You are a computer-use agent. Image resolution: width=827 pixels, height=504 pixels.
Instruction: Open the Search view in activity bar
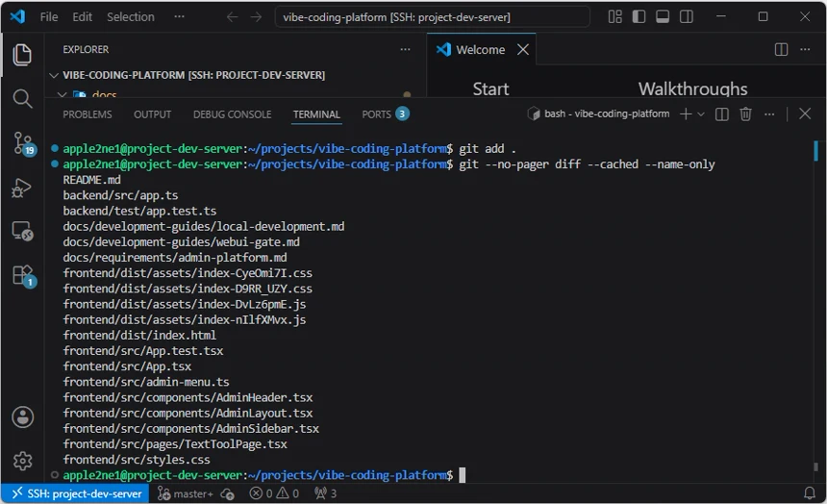(22, 99)
